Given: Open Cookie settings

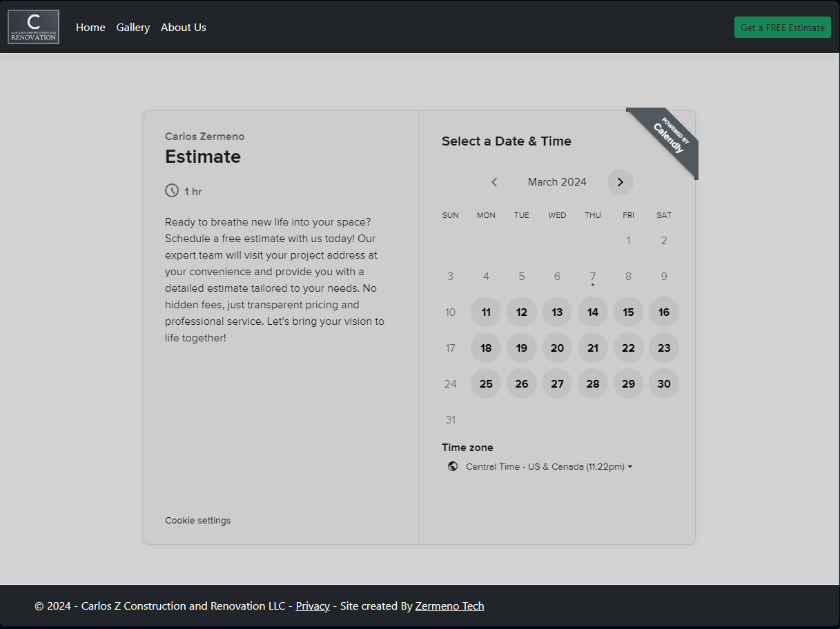Looking at the screenshot, I should pyautogui.click(x=197, y=520).
